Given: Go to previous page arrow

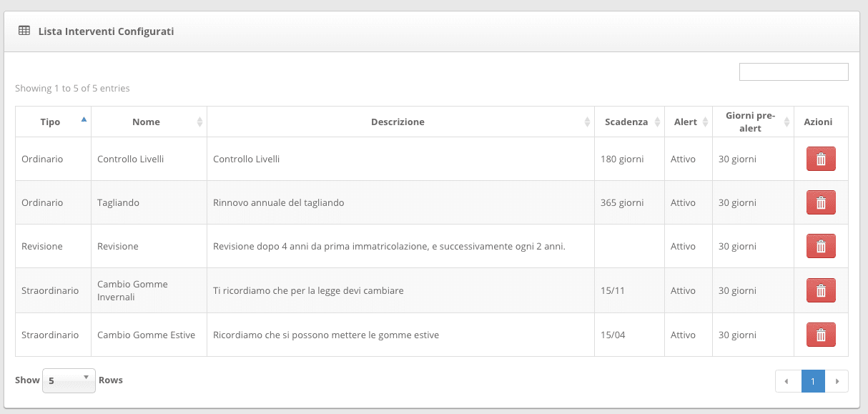Looking at the screenshot, I should (x=787, y=381).
